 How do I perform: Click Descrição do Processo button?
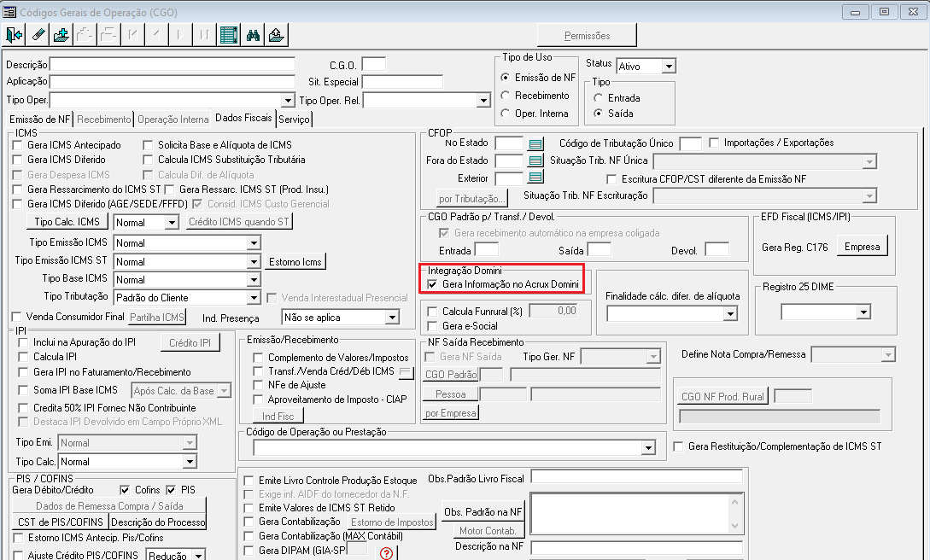(x=158, y=522)
